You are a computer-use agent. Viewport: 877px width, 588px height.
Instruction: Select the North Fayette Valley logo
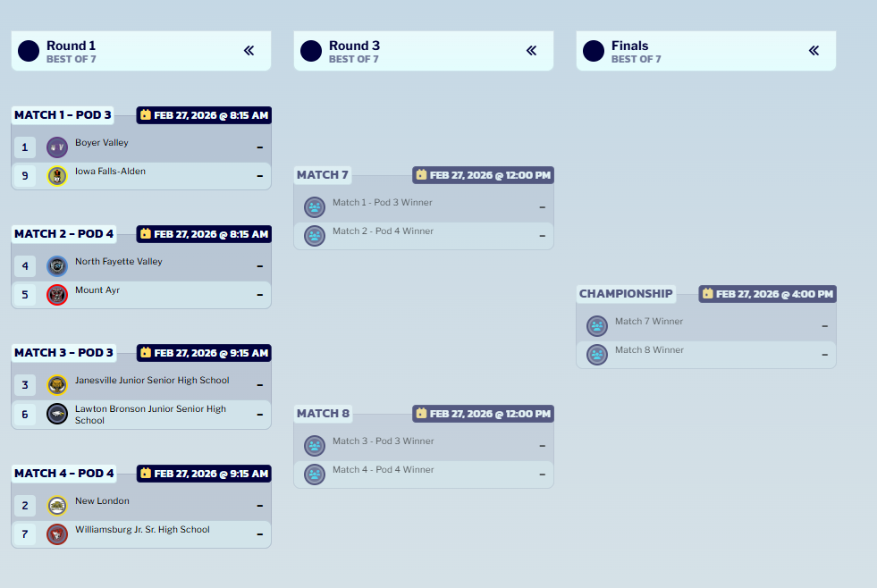coord(56,265)
